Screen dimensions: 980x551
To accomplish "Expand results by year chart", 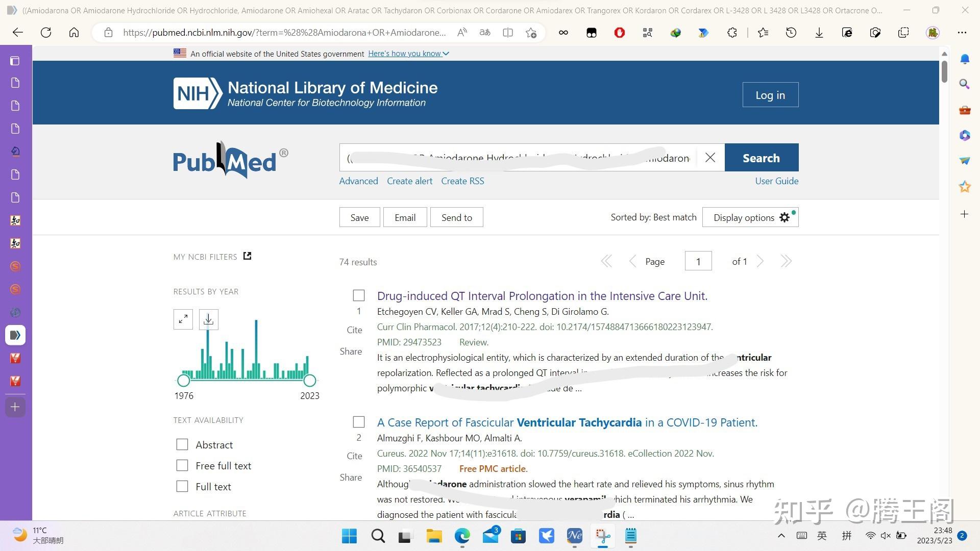I will tap(183, 319).
